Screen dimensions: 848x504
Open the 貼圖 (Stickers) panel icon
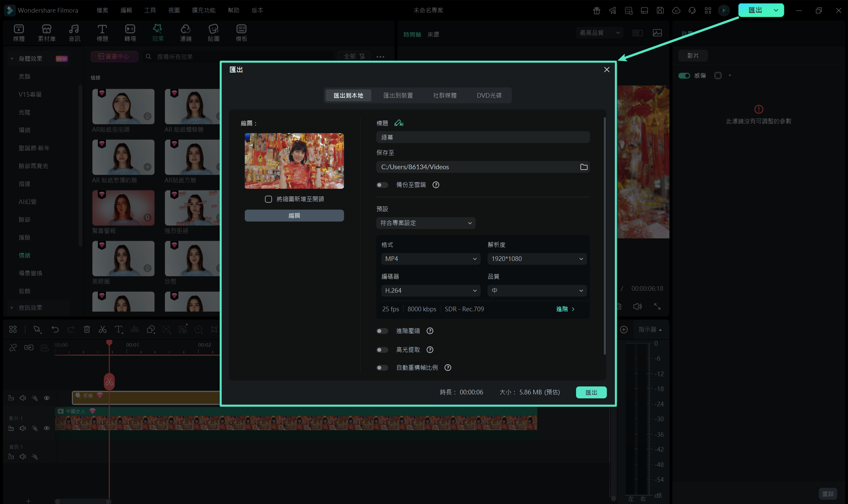click(x=213, y=32)
